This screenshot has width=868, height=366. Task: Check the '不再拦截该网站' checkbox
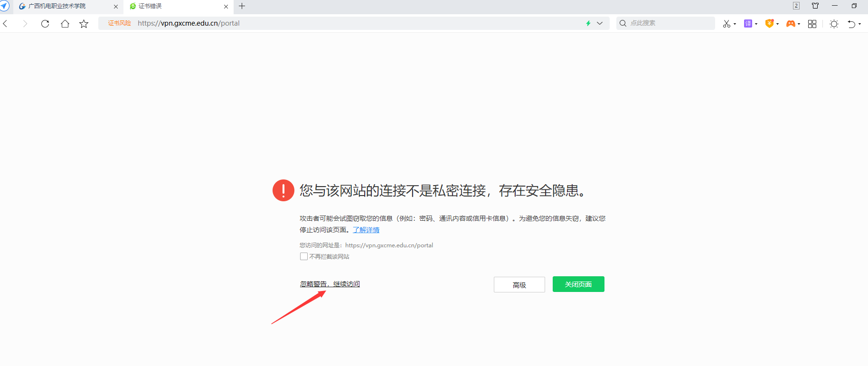304,256
